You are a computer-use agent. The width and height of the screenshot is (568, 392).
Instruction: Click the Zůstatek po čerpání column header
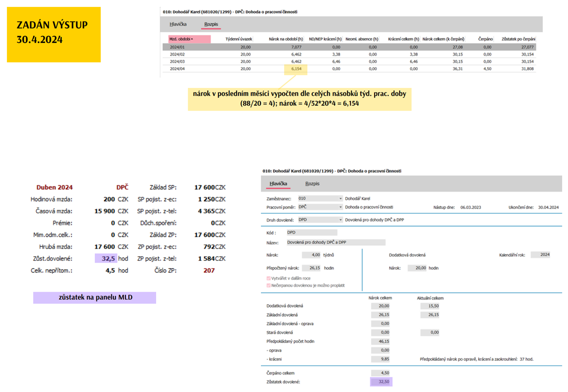[517, 39]
